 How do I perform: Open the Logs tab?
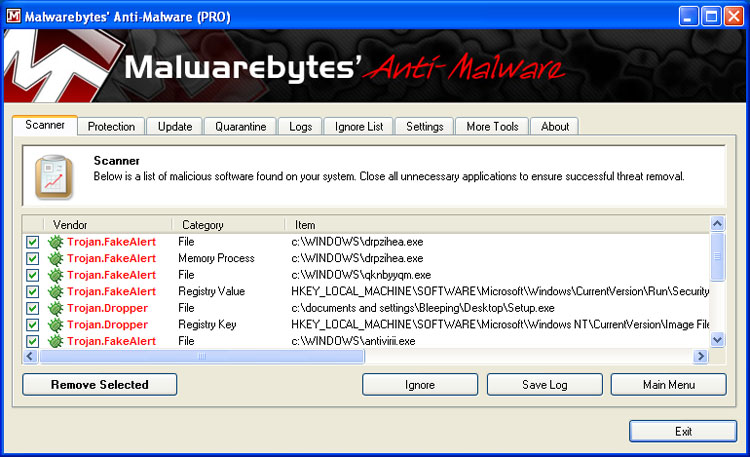300,127
